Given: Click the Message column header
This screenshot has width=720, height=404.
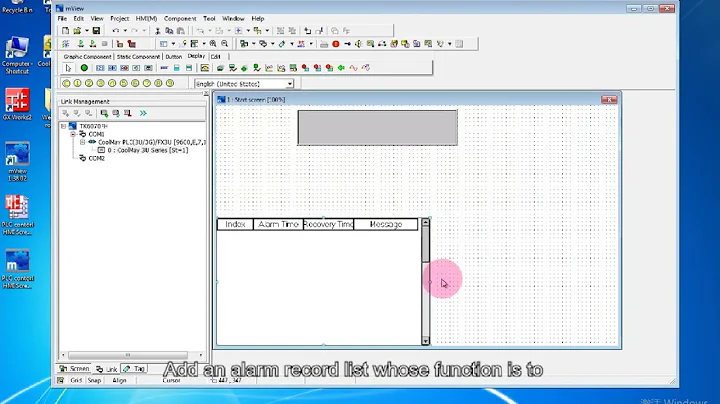Looking at the screenshot, I should 386,224.
